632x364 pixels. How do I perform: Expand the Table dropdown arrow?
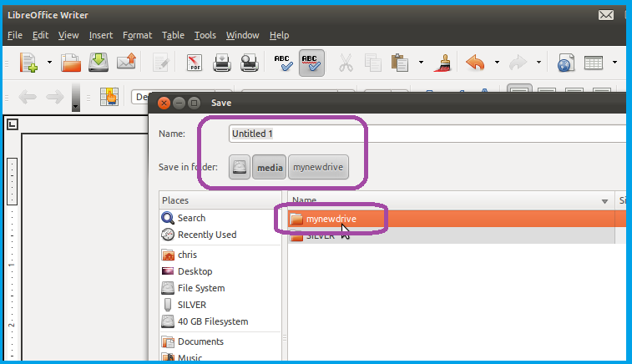[614, 63]
